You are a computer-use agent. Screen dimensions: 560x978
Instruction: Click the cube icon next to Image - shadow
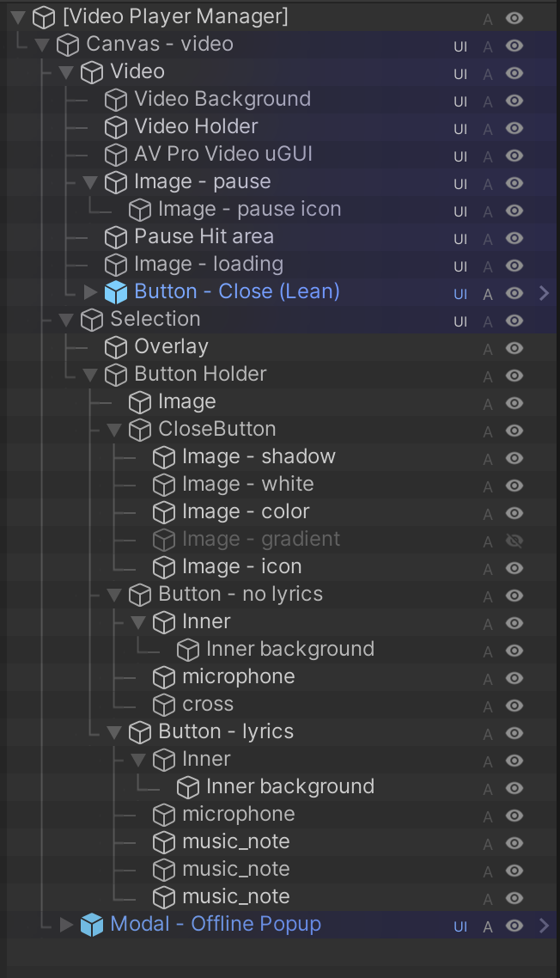point(164,457)
